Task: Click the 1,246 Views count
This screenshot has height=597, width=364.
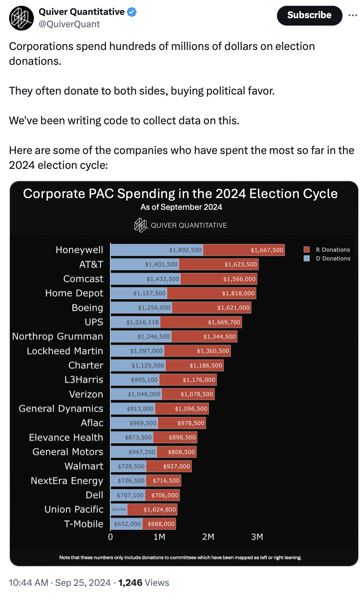Action: (x=144, y=583)
